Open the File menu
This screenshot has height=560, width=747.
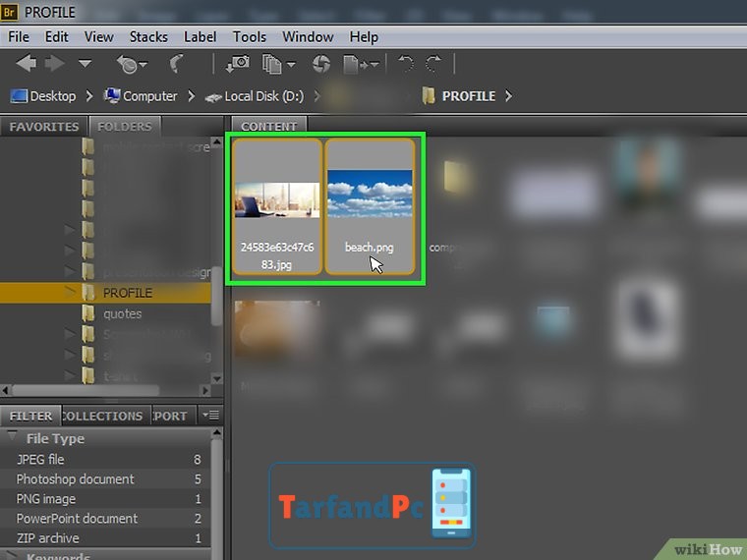click(19, 37)
